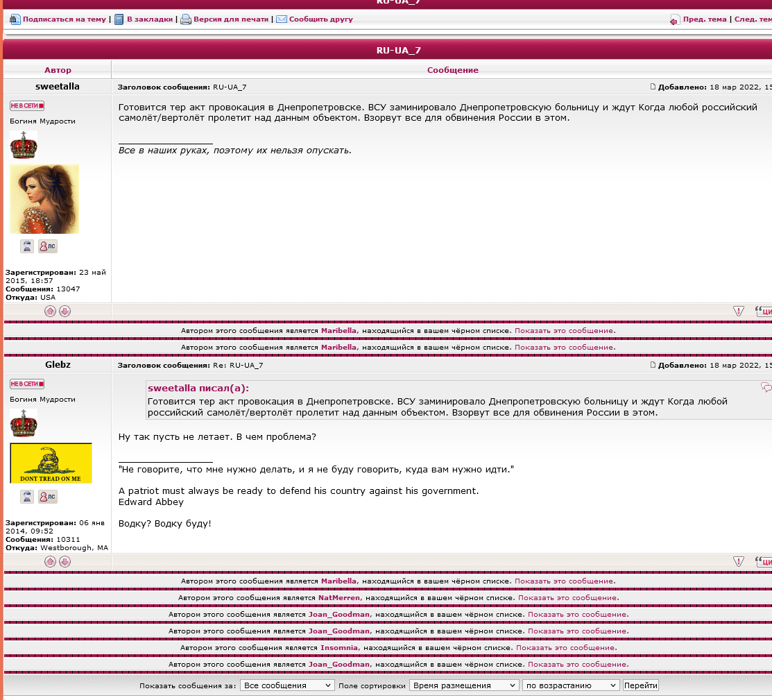Quote Glebz's post using the quote button
Image resolution: width=772 pixels, height=700 pixels.
click(764, 562)
